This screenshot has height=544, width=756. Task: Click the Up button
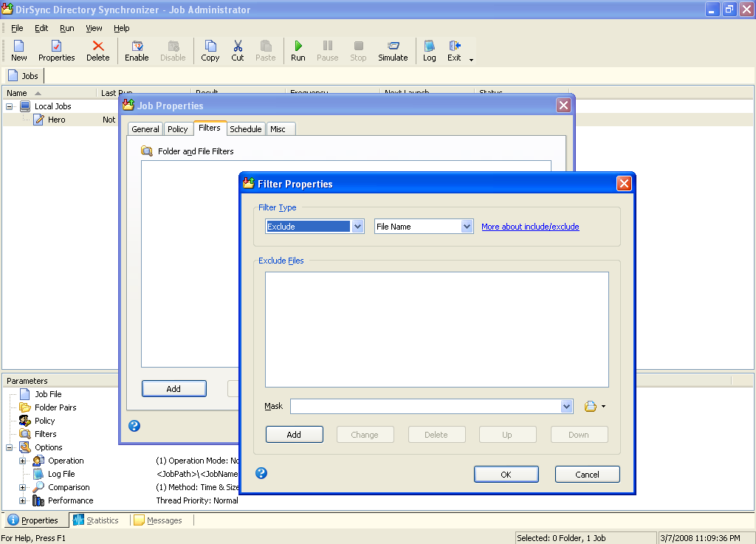coord(507,435)
